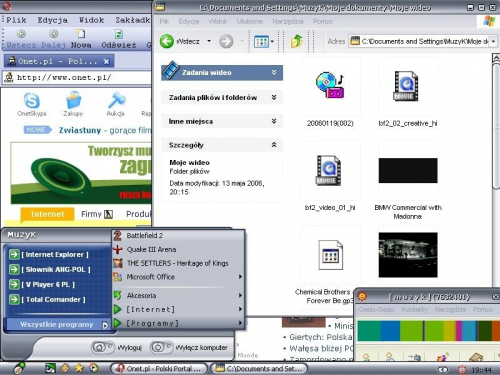Open the 20060119(002) media file icon
The height and width of the screenshot is (375, 500).
330,85
